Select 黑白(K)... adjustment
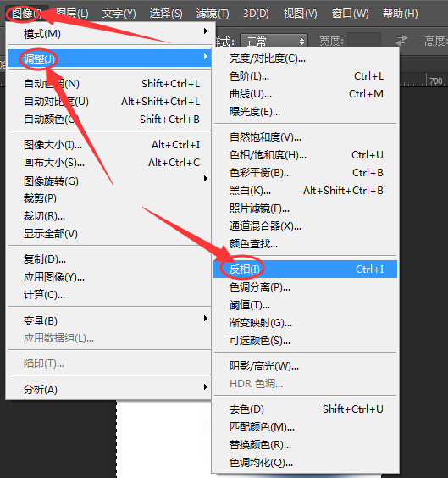Image resolution: width=448 pixels, height=478 pixels. 306,191
